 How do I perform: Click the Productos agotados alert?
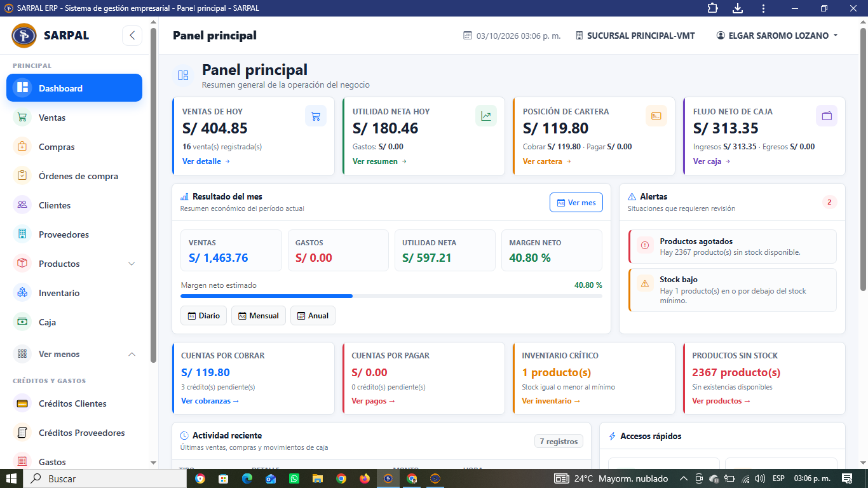(x=732, y=246)
